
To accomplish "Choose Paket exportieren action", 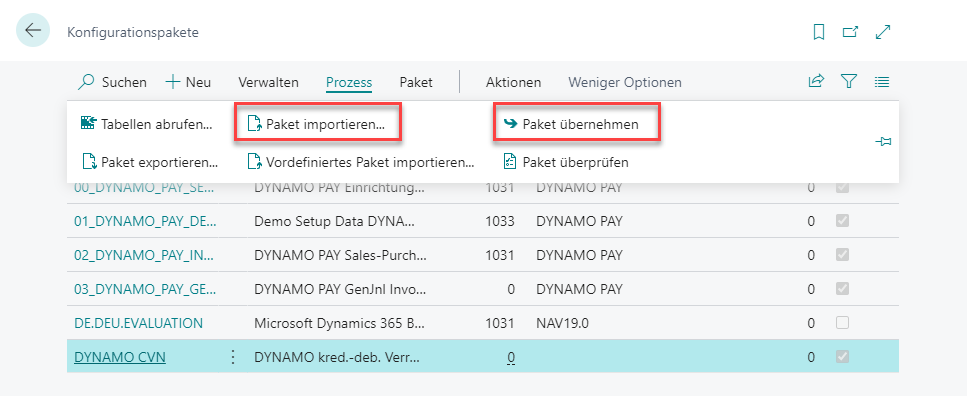I will (150, 162).
